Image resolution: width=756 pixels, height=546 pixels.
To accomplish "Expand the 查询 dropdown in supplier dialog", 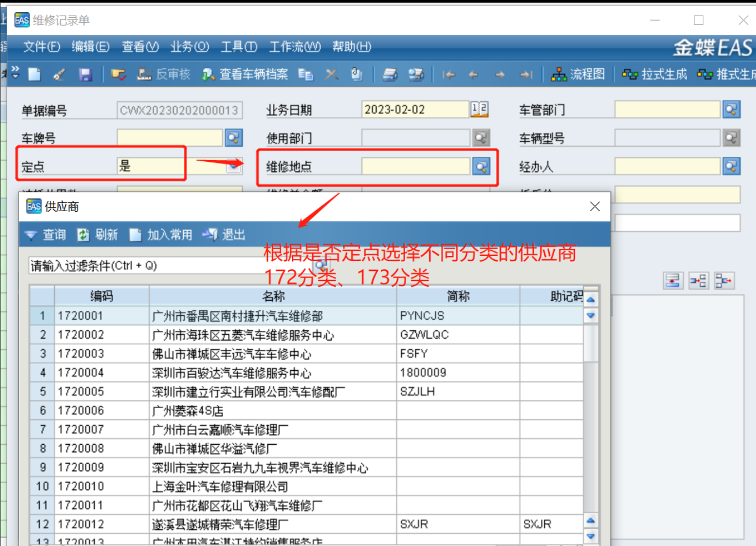I will pyautogui.click(x=31, y=235).
